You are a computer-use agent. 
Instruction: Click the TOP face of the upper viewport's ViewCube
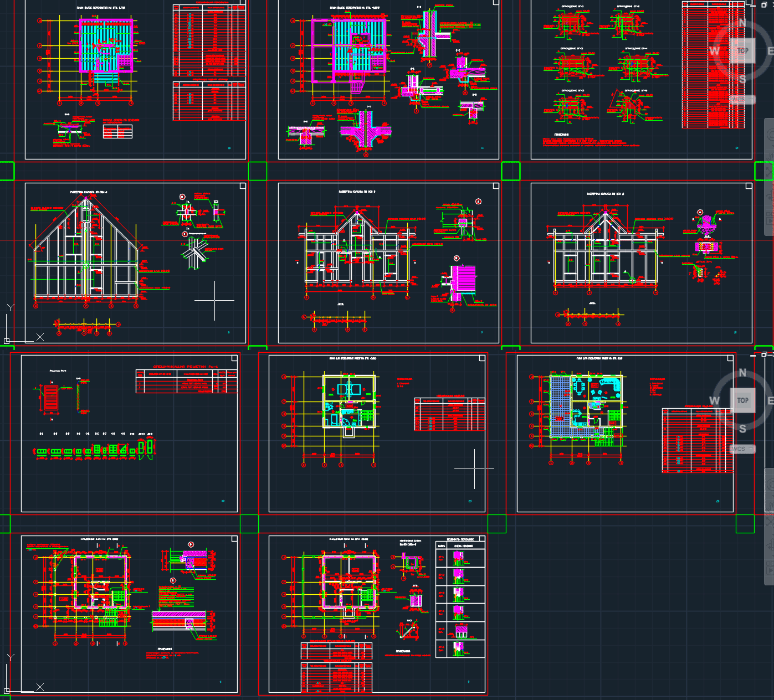click(x=742, y=50)
